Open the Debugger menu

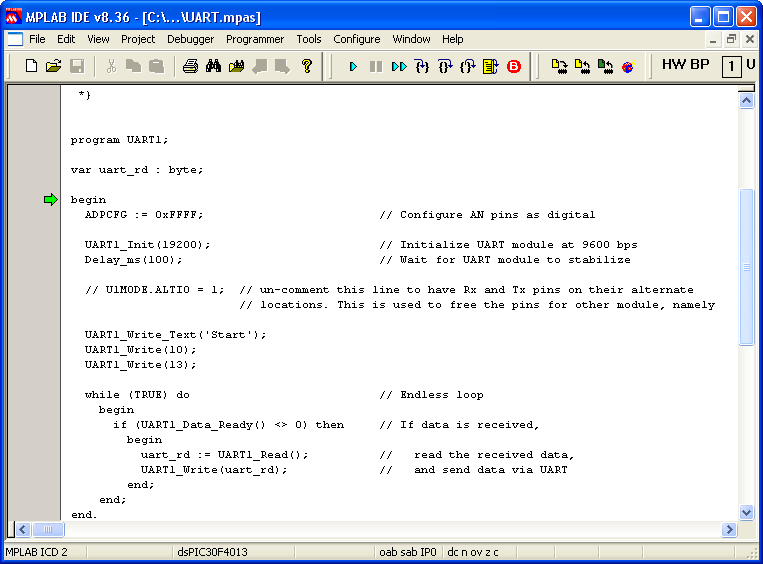point(190,39)
